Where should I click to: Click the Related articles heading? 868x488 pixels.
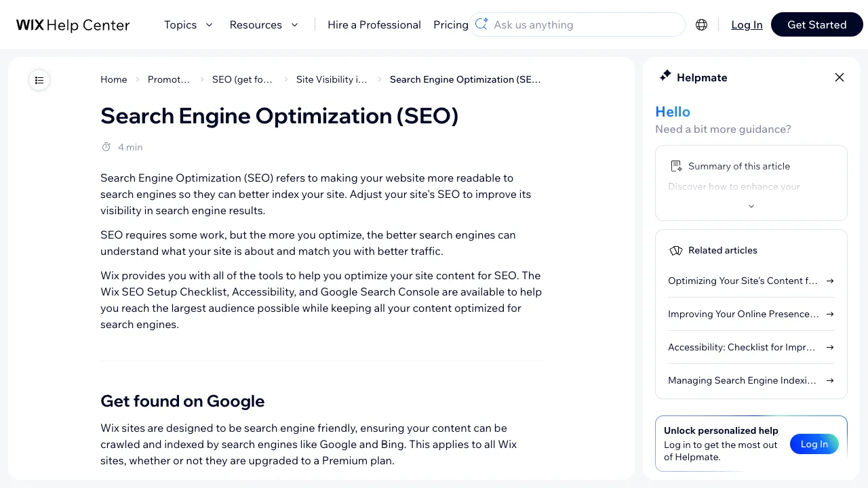[x=723, y=250]
